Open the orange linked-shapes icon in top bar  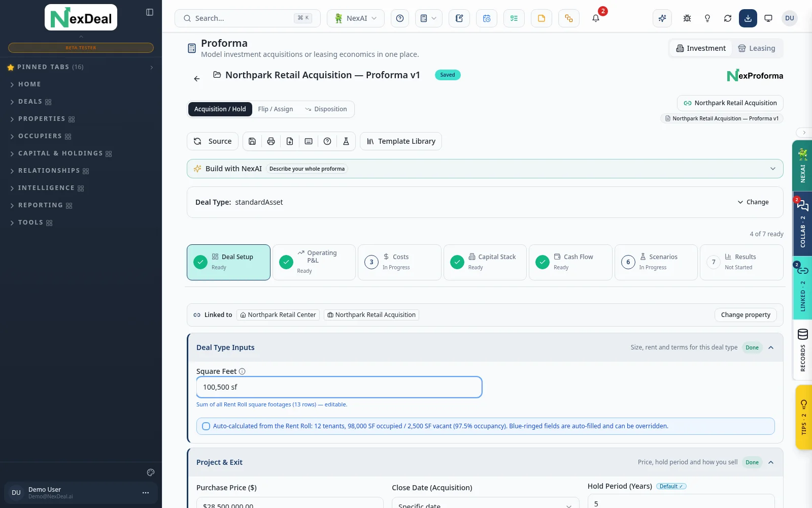pyautogui.click(x=569, y=18)
